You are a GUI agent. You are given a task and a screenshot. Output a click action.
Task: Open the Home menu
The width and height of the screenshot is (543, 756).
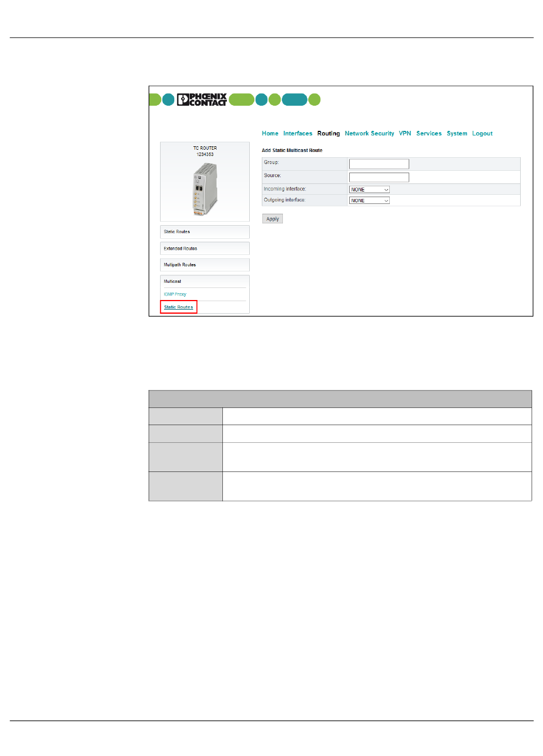tap(270, 134)
